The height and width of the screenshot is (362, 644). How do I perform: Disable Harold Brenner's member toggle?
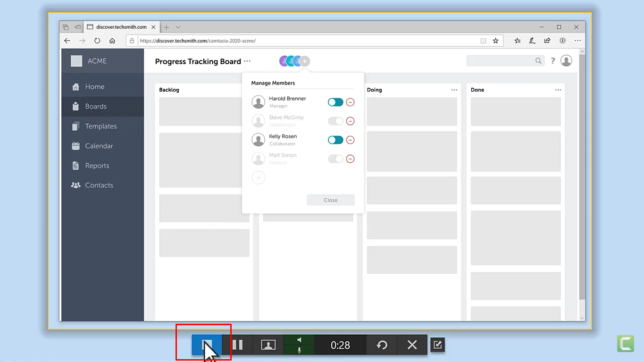(x=335, y=102)
